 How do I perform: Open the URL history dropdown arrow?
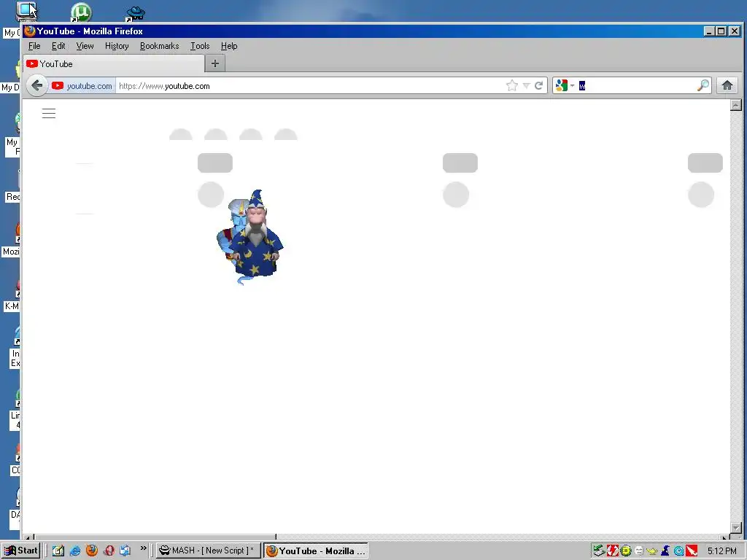(x=526, y=86)
